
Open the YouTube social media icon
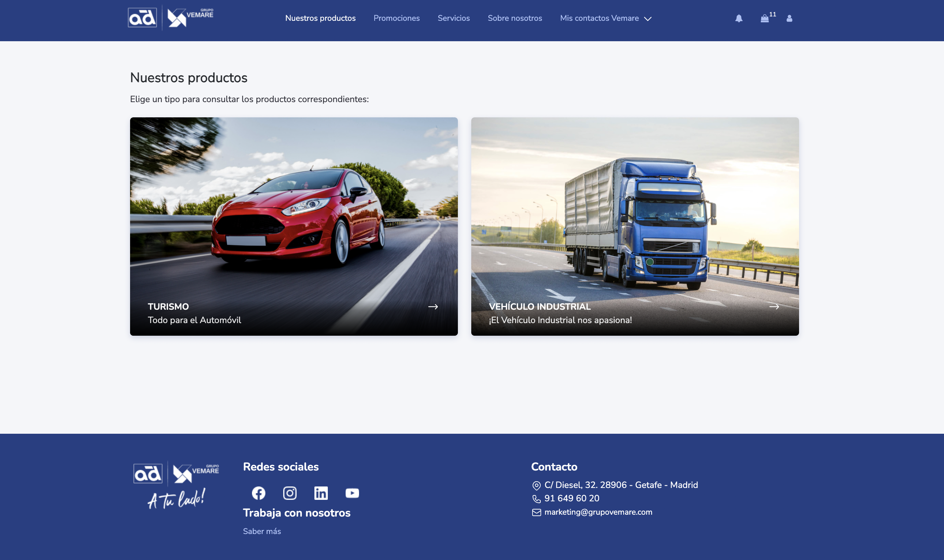352,493
